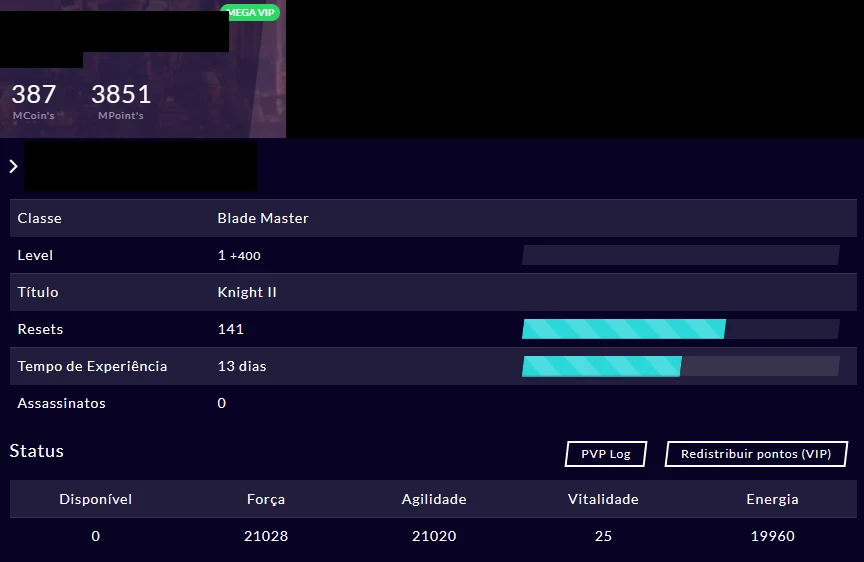Click the Força column header
Image resolution: width=864 pixels, height=562 pixels.
tap(266, 499)
